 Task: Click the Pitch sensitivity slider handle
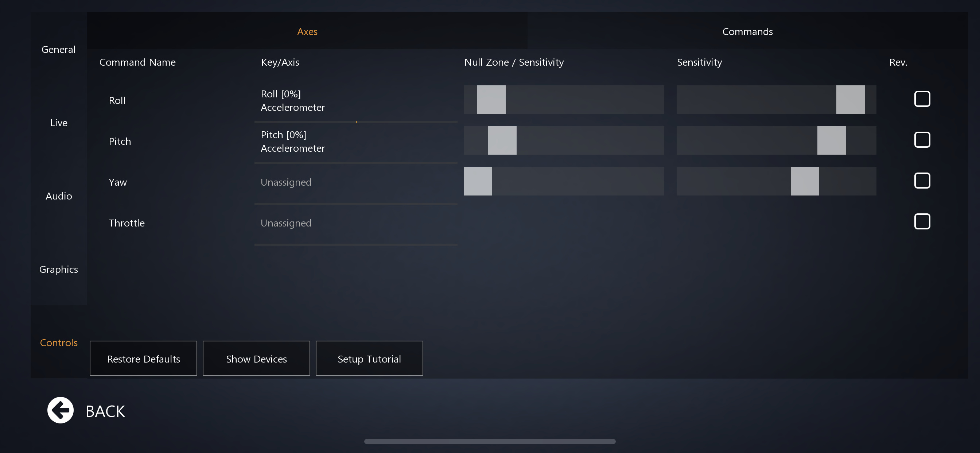[831, 140]
